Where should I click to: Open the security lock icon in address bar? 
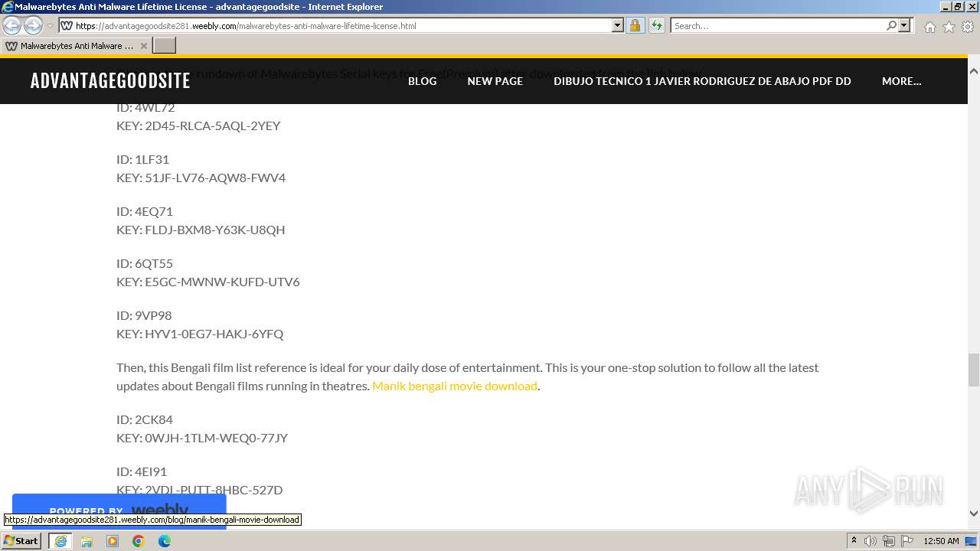[x=635, y=25]
